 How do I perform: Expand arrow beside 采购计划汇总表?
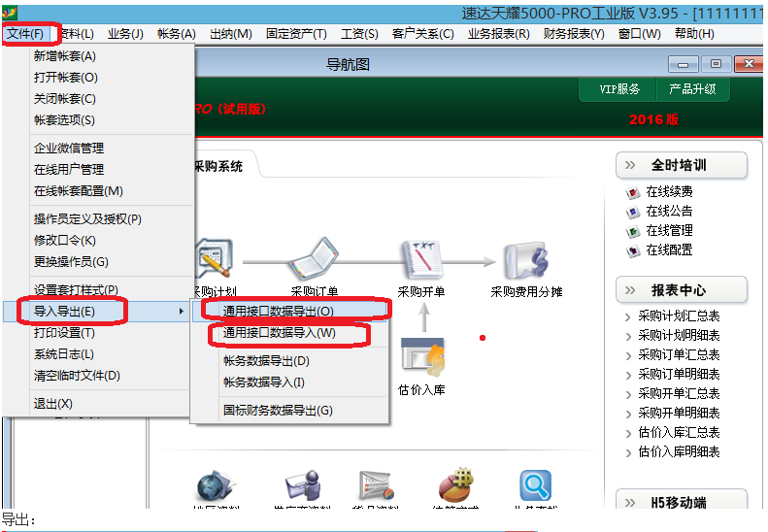(x=628, y=316)
